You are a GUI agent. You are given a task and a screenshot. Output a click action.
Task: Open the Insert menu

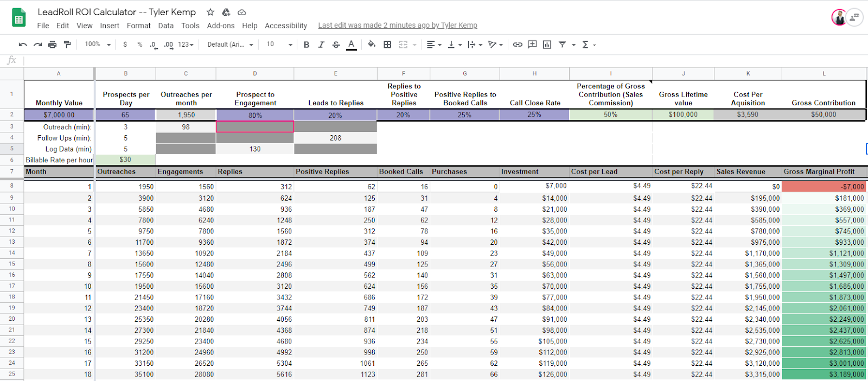(110, 26)
